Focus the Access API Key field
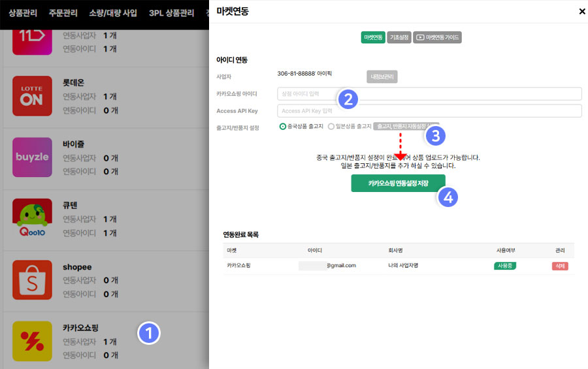This screenshot has height=369, width=588. [x=429, y=111]
